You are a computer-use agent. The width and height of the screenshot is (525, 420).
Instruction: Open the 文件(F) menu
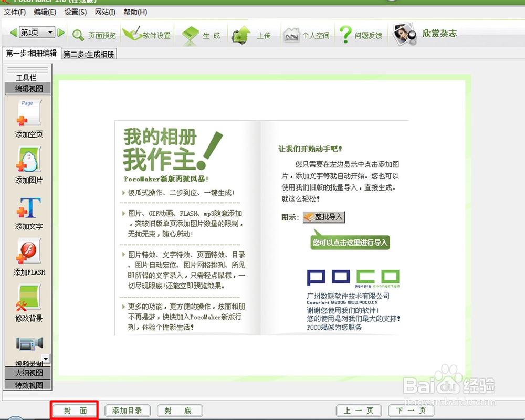point(15,12)
